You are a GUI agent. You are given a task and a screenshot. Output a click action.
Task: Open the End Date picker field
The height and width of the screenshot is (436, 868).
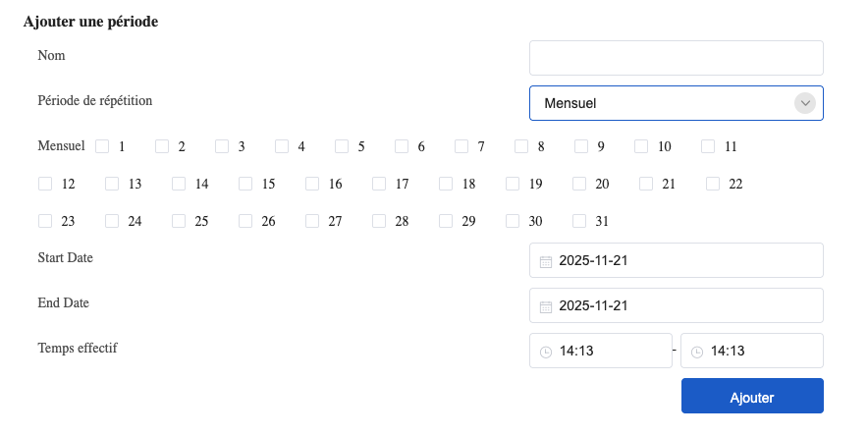678,306
